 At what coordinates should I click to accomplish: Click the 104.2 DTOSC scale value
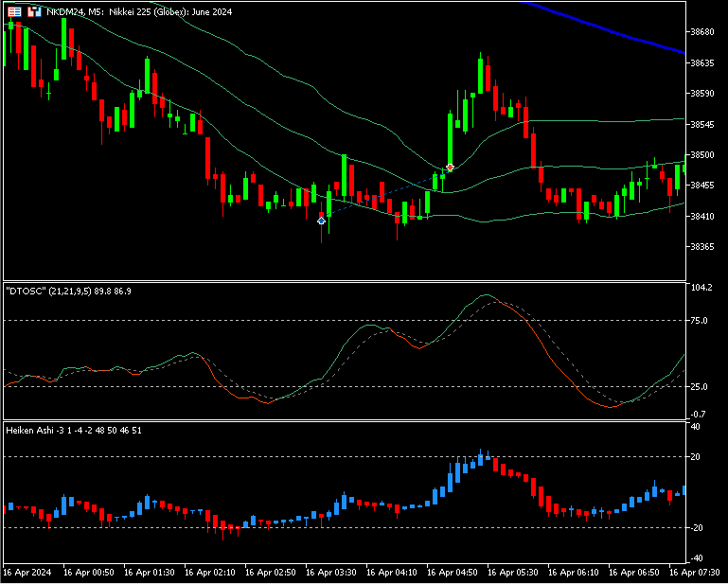point(701,288)
